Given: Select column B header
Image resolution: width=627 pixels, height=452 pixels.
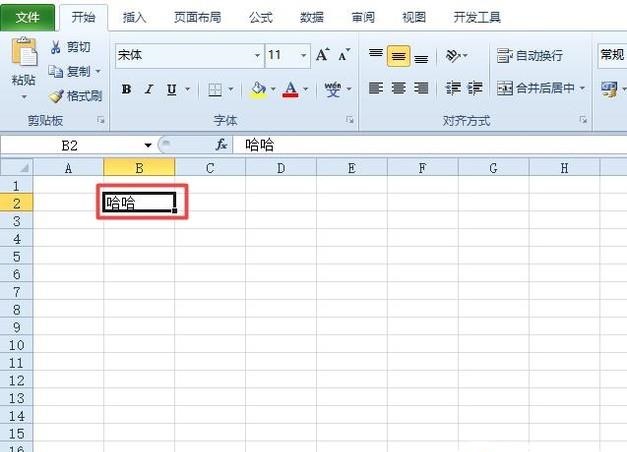Looking at the screenshot, I should coord(139,168).
